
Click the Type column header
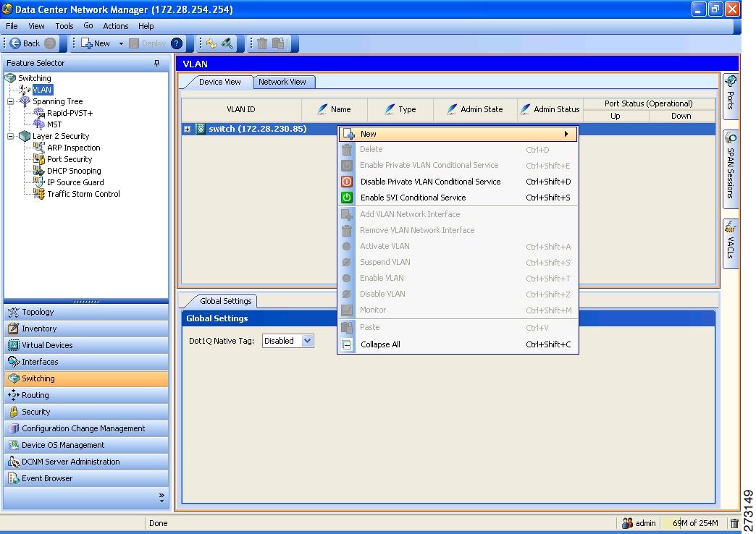coord(400,109)
